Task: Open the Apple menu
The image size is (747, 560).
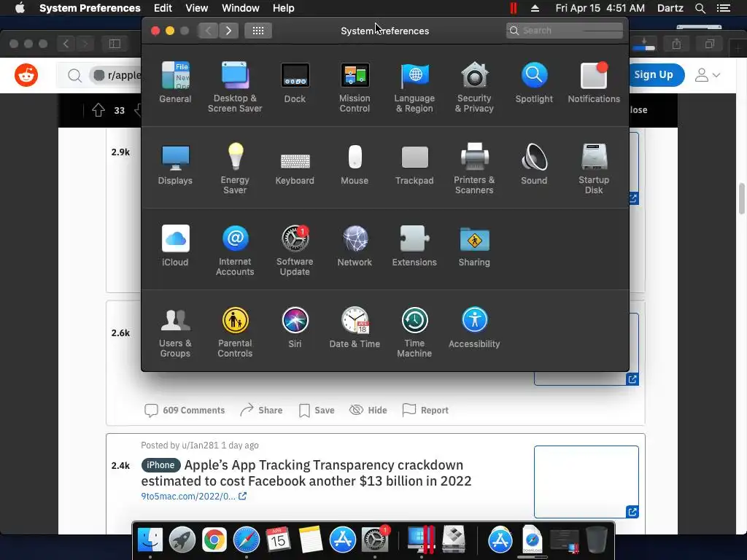Action: coord(20,8)
